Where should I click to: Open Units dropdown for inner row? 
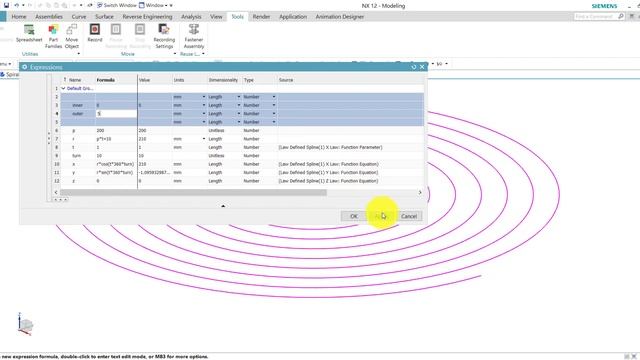coord(204,105)
